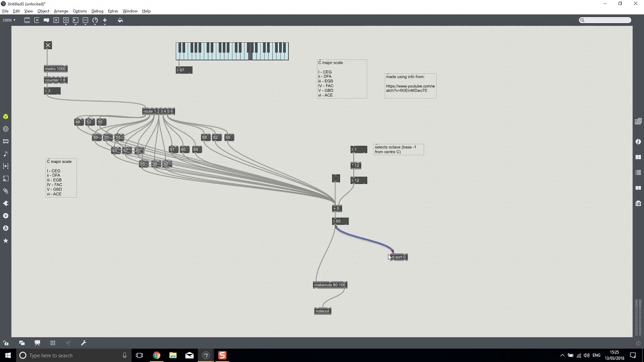
Task: Create a new object box from the toolbar
Action: click(27, 20)
